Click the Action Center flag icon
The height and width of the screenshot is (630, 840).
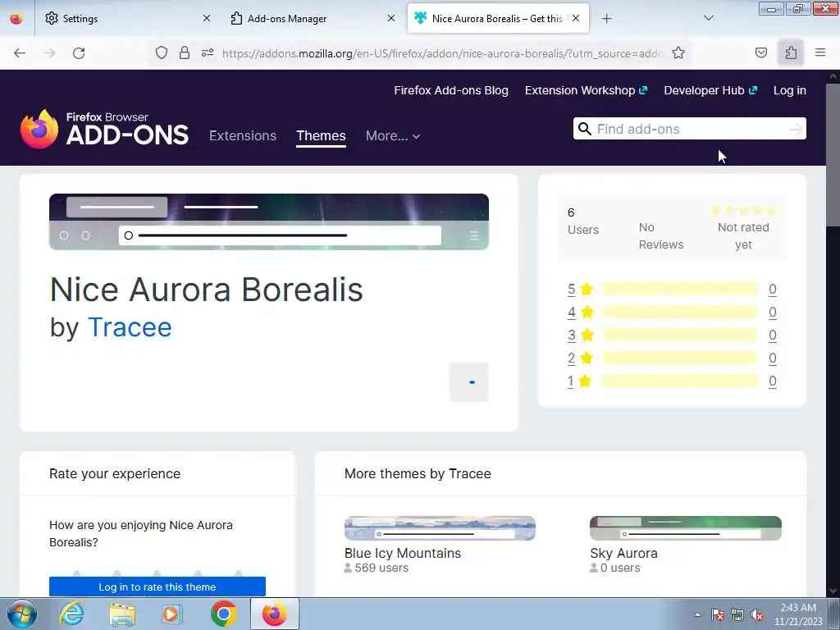click(x=718, y=615)
